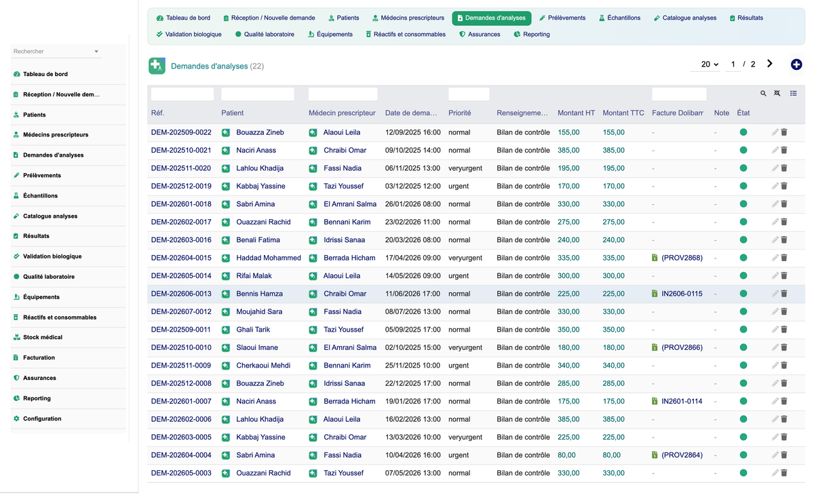Click the invoice icon beside IN2606-0115
Viewport: 814px width, 504px height.
(x=655, y=294)
